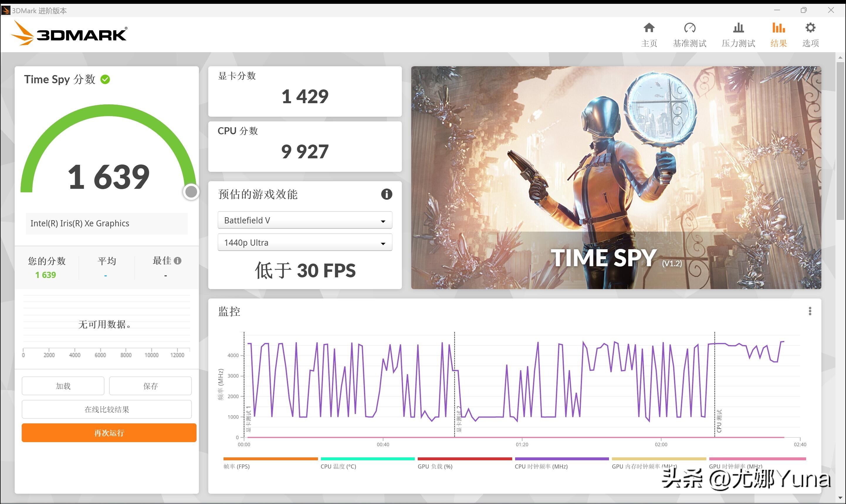Image resolution: width=846 pixels, height=504 pixels.
Task: Expand the Battlefield V game dropdown
Action: [x=304, y=220]
